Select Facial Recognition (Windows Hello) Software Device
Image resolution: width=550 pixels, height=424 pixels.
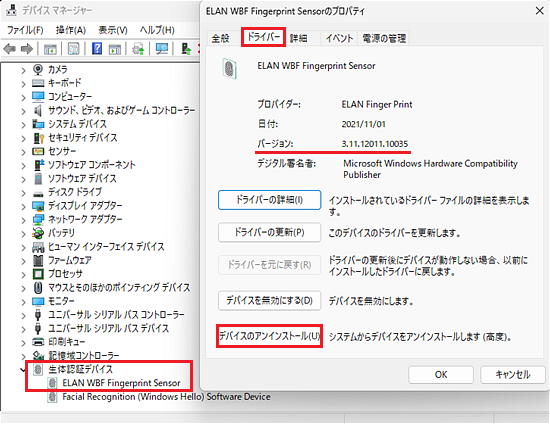[166, 397]
